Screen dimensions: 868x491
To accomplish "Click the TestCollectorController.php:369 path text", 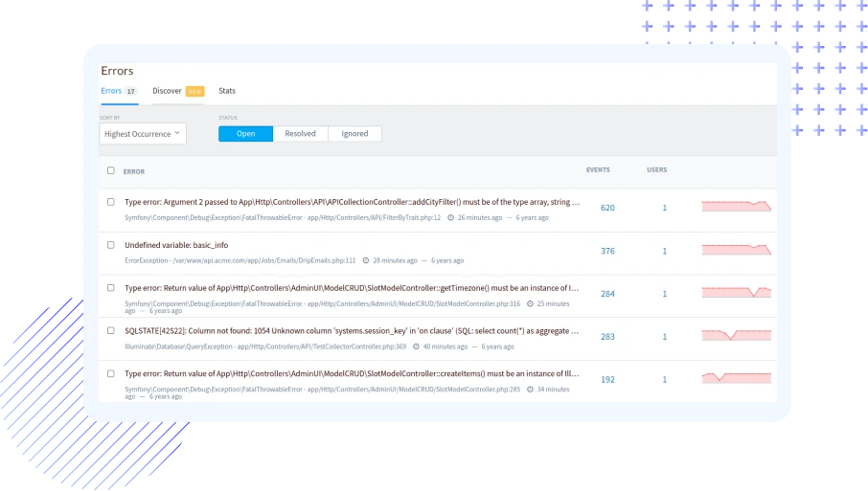I will pyautogui.click(x=322, y=346).
